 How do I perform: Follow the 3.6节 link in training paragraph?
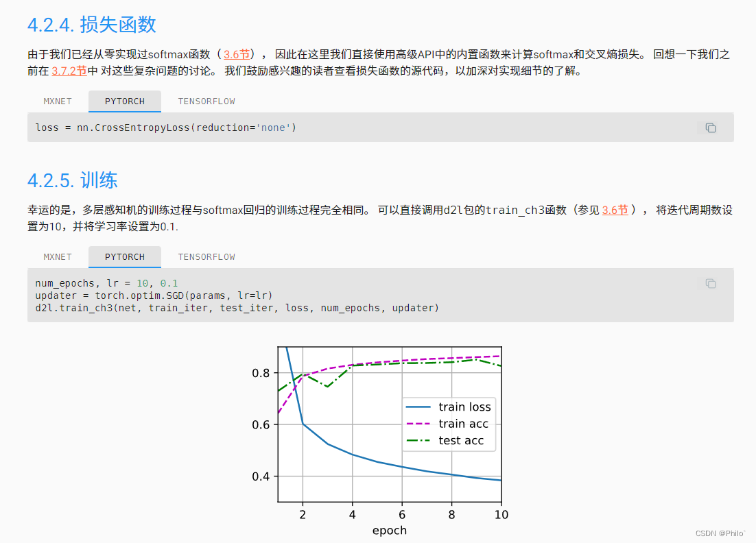[615, 210]
